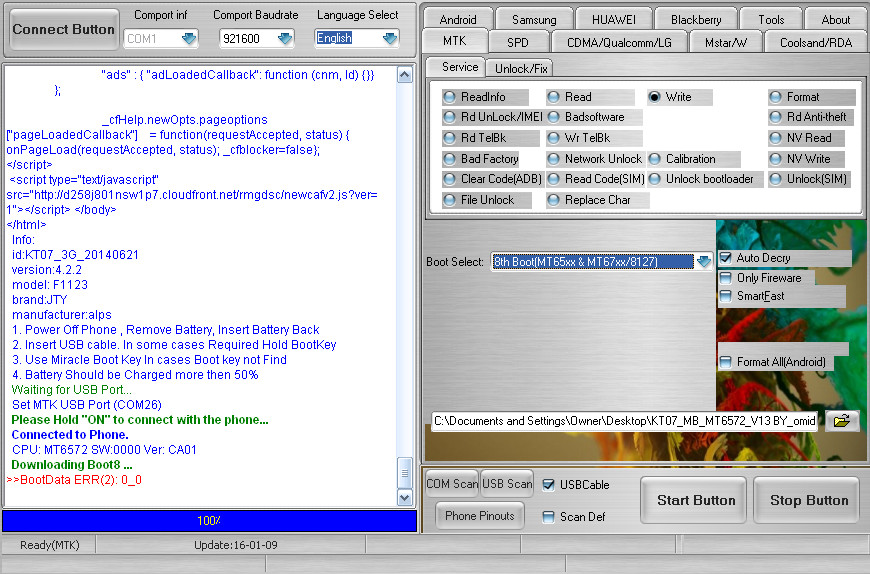Switch to the HUAWEI tab
870x574 pixels.
pos(614,19)
